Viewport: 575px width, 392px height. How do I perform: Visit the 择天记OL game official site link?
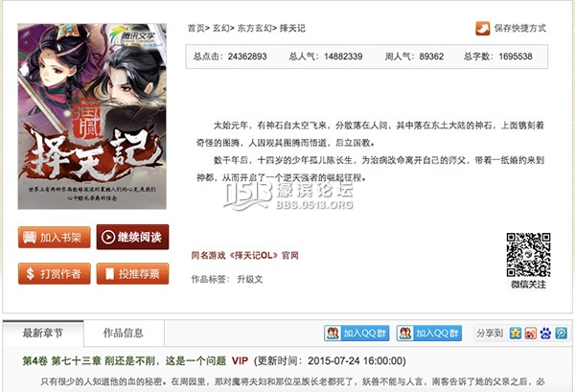click(245, 255)
